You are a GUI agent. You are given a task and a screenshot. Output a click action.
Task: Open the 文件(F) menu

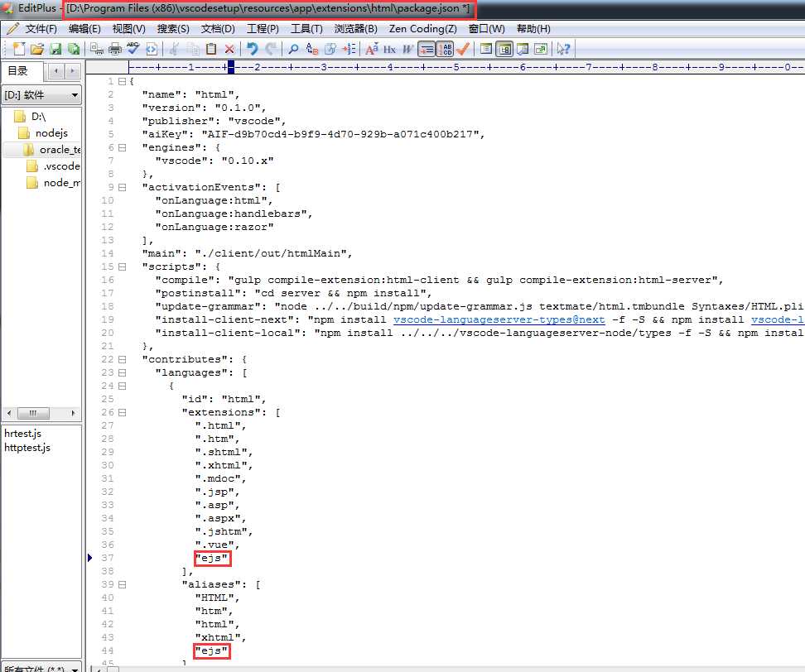41,29
